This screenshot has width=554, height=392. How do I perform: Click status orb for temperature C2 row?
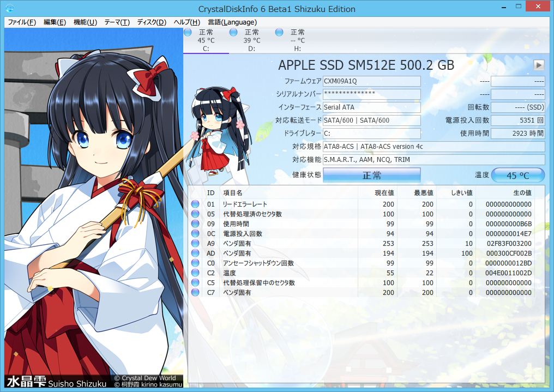pos(195,273)
